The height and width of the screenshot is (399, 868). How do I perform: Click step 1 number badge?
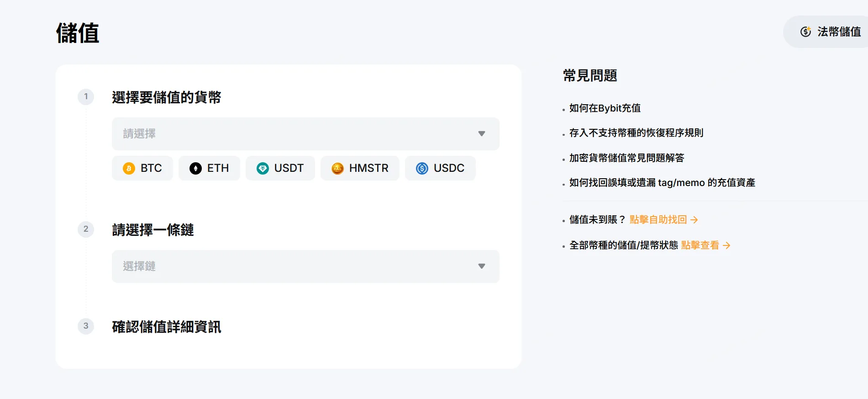[x=86, y=97]
